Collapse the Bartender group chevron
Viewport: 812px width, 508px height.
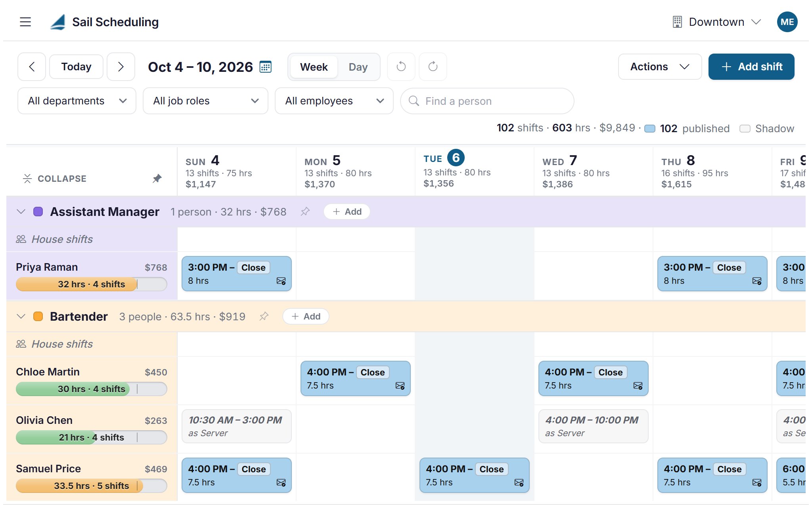coord(21,316)
